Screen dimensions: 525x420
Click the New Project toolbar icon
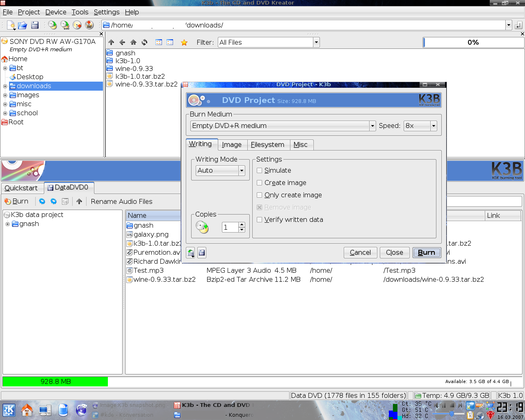pos(11,25)
